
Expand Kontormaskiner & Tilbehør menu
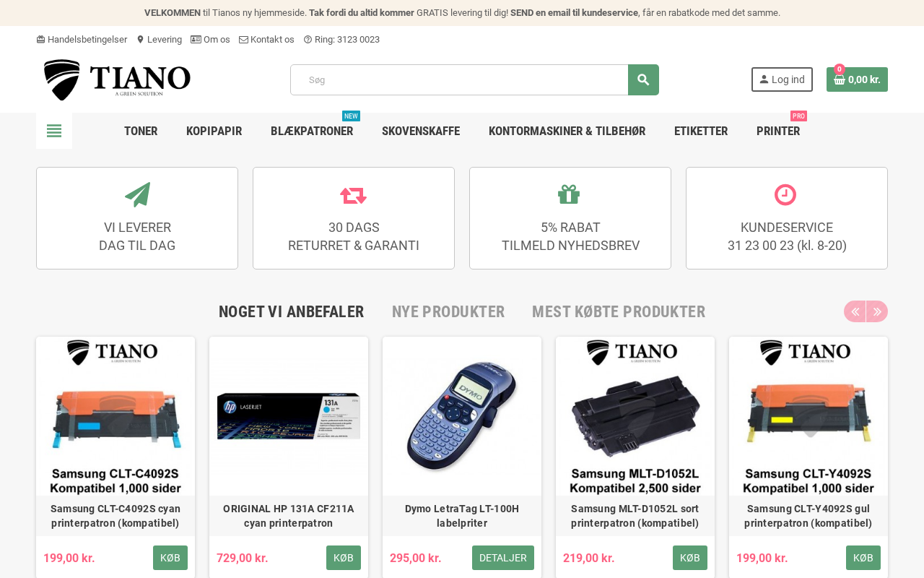click(567, 131)
